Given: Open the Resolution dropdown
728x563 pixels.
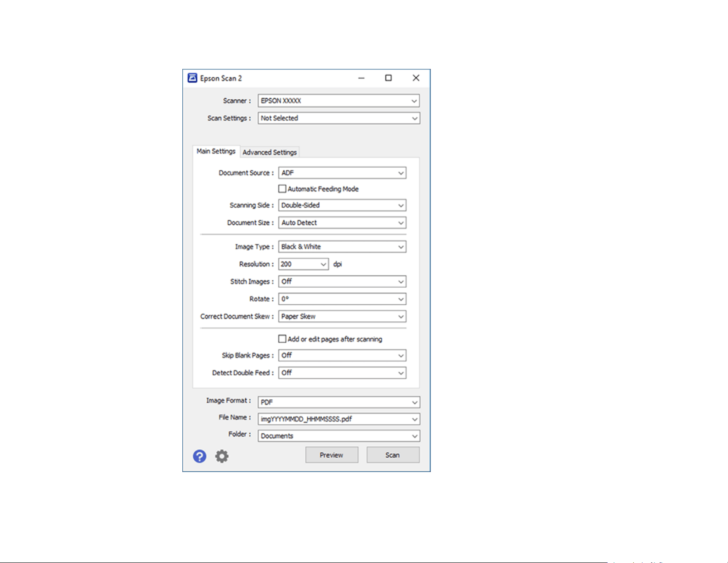Looking at the screenshot, I should 304,264.
